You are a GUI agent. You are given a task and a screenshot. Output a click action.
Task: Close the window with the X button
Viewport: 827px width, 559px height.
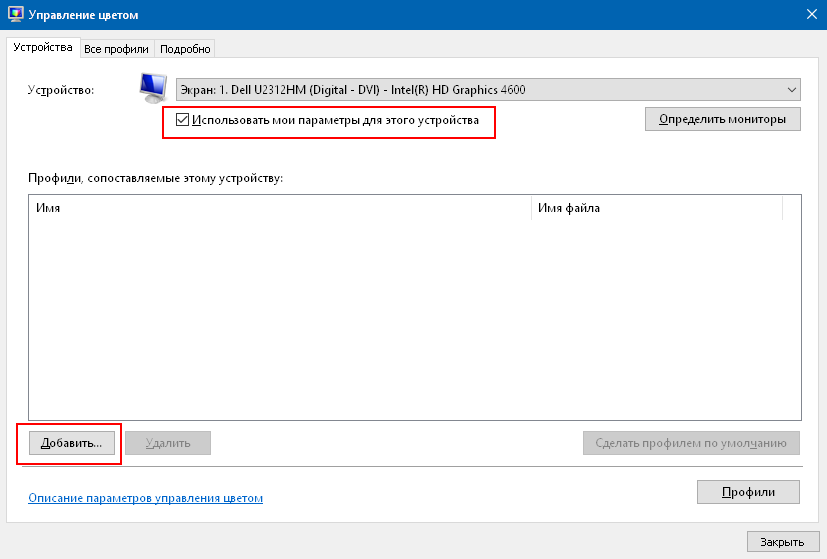tap(811, 15)
